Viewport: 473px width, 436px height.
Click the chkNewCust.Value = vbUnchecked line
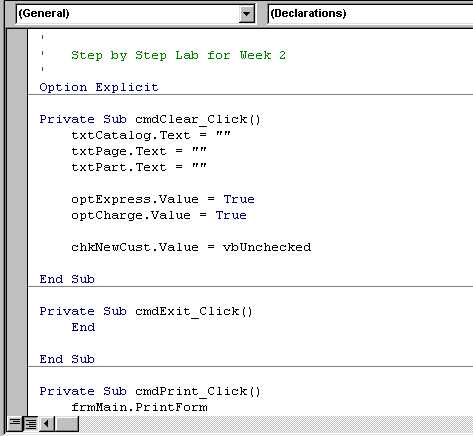(x=191, y=247)
